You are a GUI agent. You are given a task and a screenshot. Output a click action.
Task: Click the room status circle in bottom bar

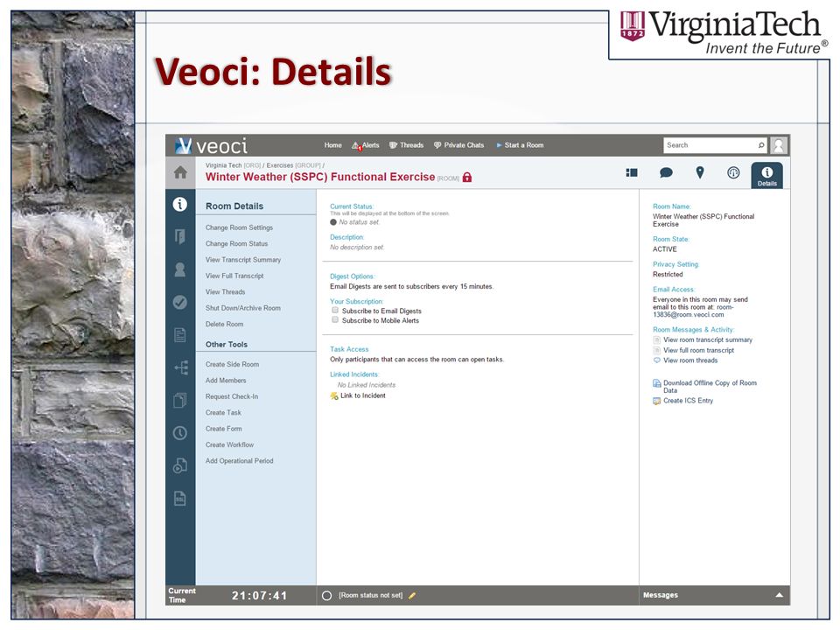click(x=326, y=596)
